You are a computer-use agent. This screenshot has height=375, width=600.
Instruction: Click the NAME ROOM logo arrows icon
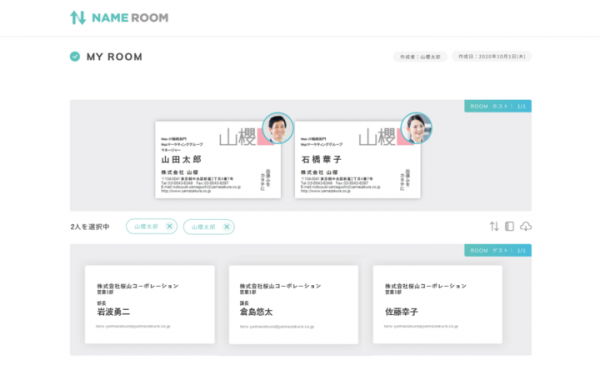click(78, 18)
